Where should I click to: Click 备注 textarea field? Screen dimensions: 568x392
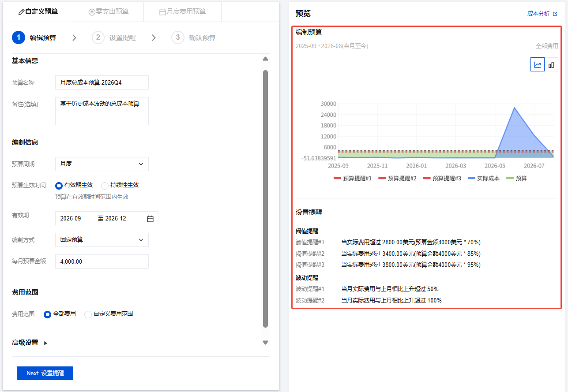[102, 111]
